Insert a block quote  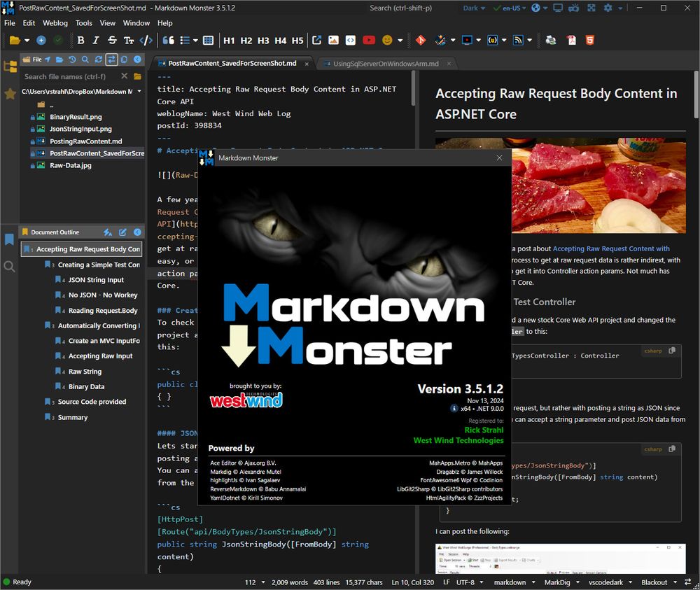(168, 40)
